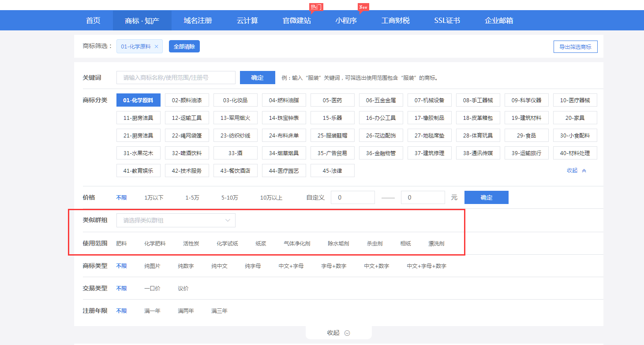Screen dimensions: 644x345
Task: Remove the 01-化学原料 filter tag
Action: point(156,47)
